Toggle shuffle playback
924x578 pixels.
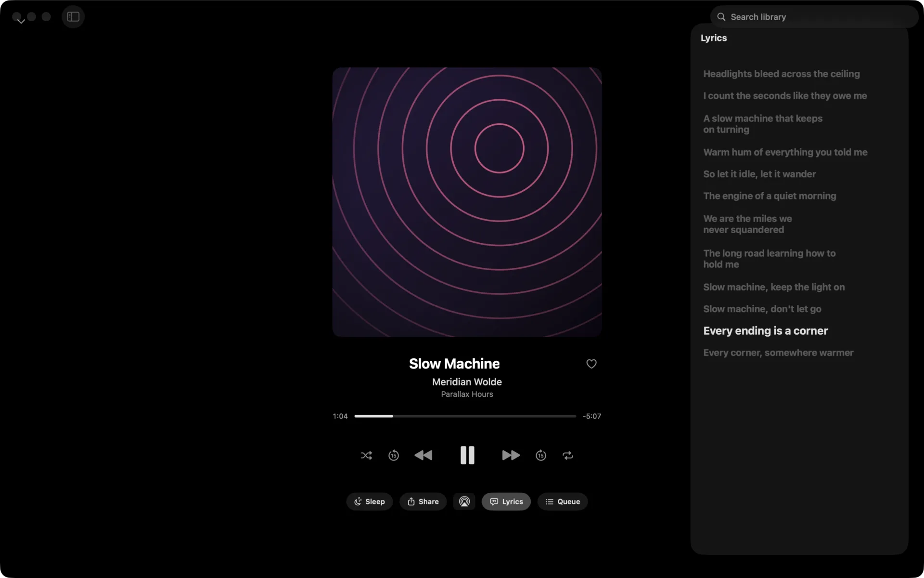[x=366, y=455]
